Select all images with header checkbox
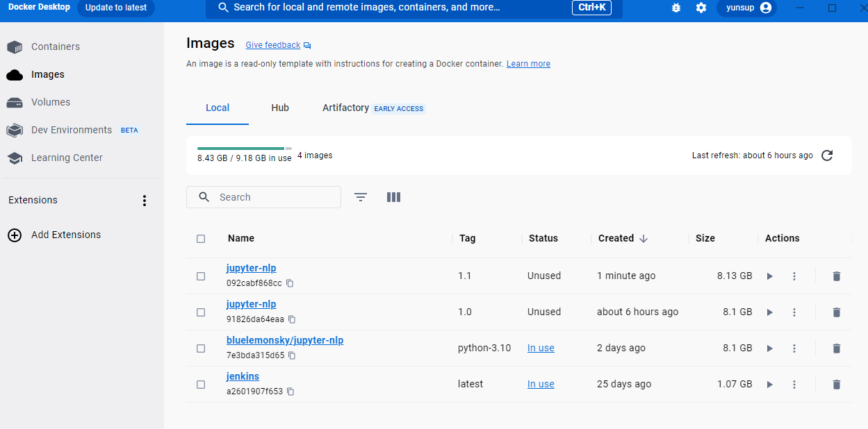This screenshot has height=429, width=868. [201, 239]
